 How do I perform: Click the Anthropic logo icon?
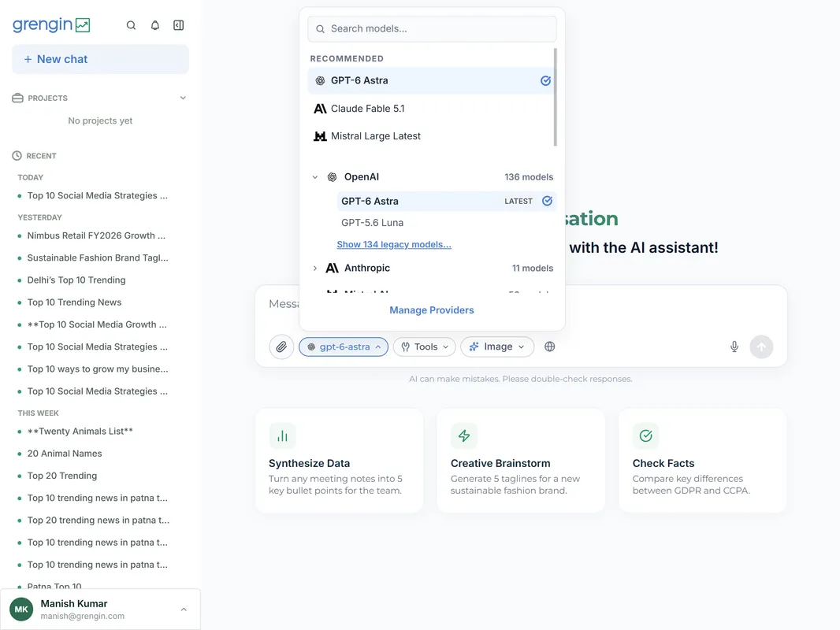pos(333,268)
